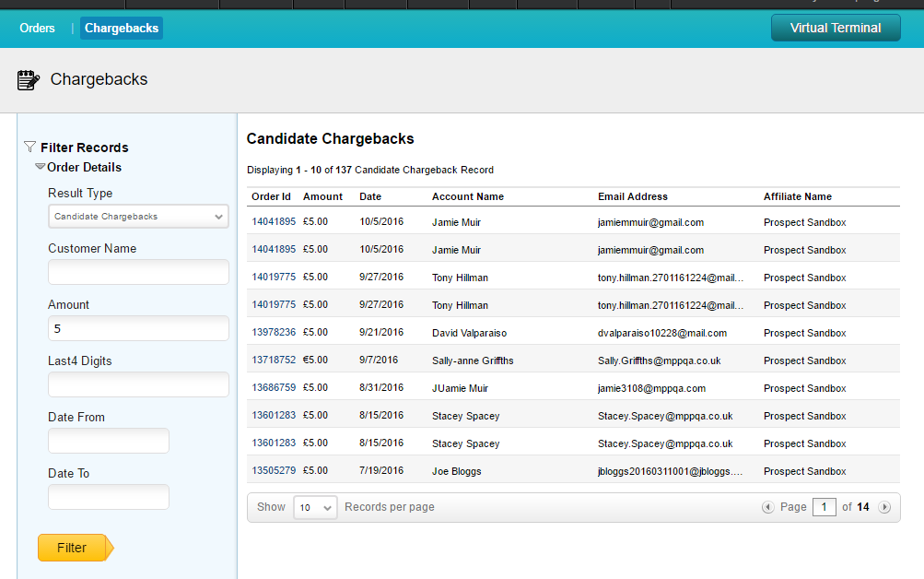This screenshot has height=579, width=924.
Task: Go to previous page arrow
Action: (x=767, y=507)
